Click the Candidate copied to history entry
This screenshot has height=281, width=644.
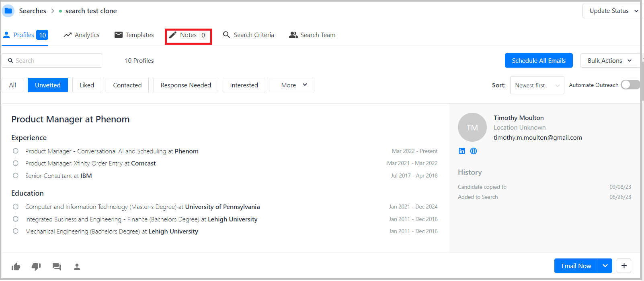(x=482, y=187)
